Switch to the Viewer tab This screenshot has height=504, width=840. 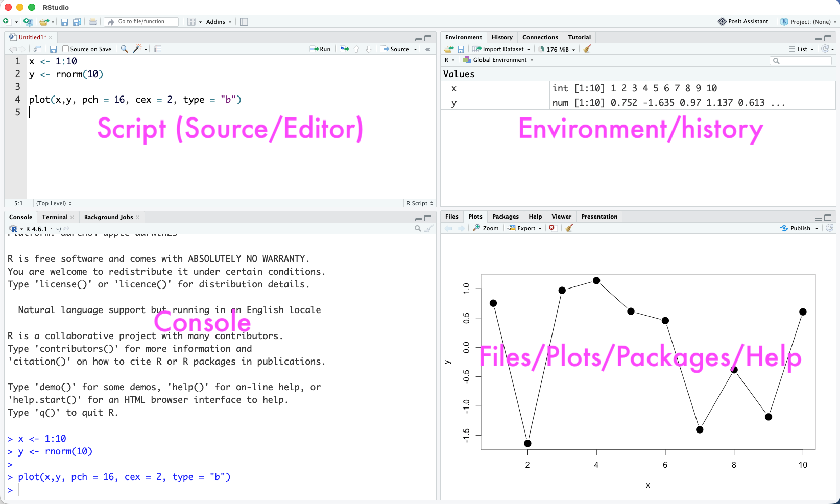(x=561, y=217)
